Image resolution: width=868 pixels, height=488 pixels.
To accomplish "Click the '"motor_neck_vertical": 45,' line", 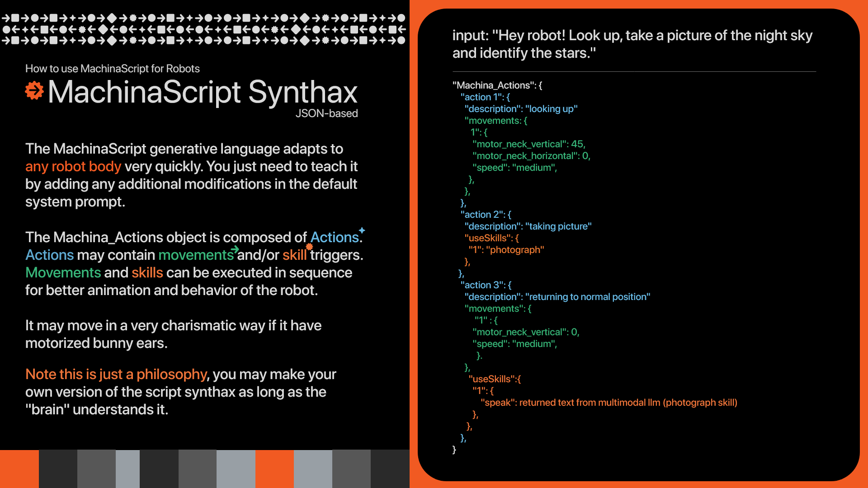I will pos(529,144).
